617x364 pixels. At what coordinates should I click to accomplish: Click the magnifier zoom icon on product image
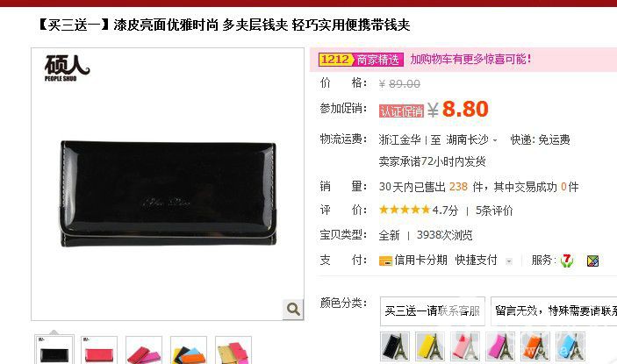tap(293, 310)
